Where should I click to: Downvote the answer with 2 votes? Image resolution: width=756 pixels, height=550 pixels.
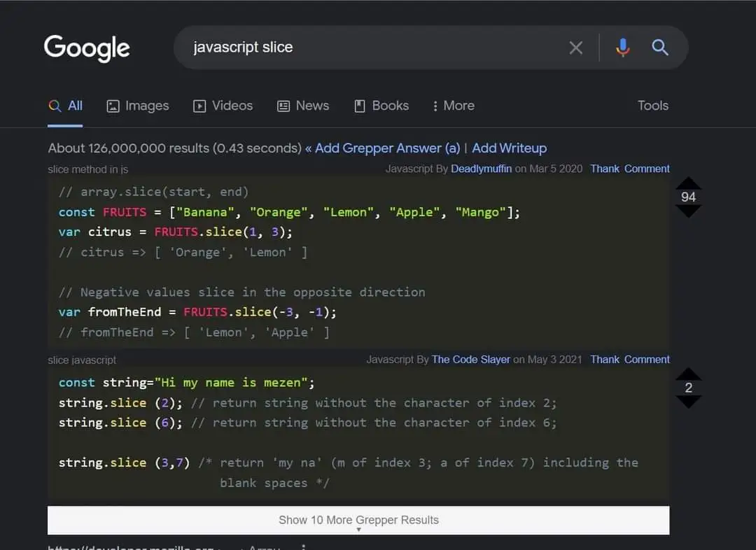[x=688, y=402]
